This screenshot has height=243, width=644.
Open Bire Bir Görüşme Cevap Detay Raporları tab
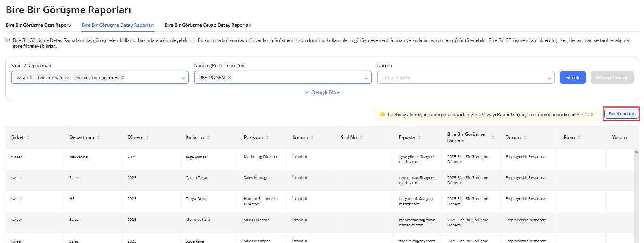pyautogui.click(x=208, y=25)
